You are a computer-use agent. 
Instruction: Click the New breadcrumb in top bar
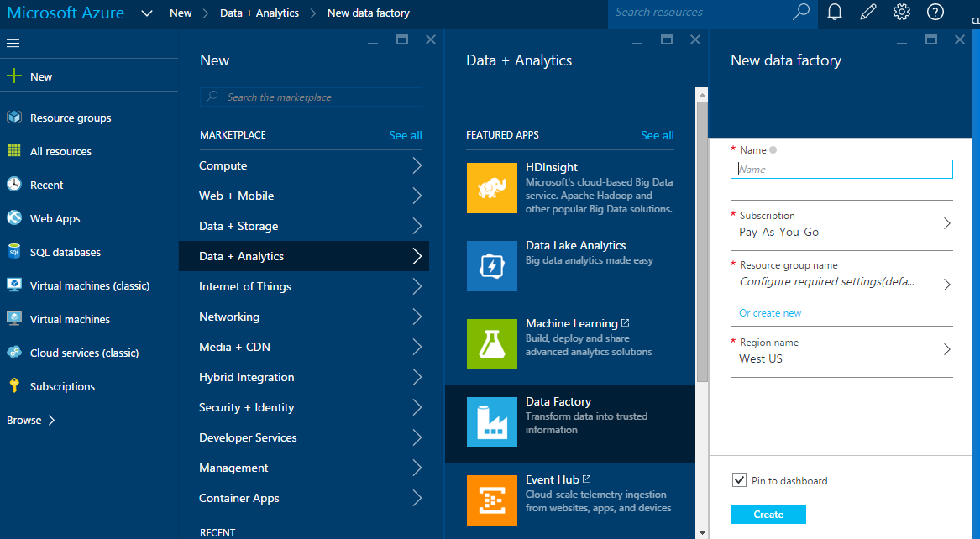click(x=181, y=13)
